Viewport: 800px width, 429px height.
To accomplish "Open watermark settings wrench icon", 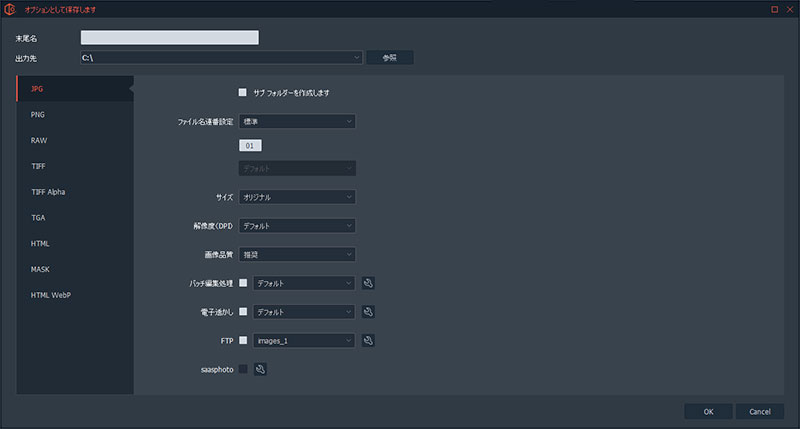I will coord(368,312).
